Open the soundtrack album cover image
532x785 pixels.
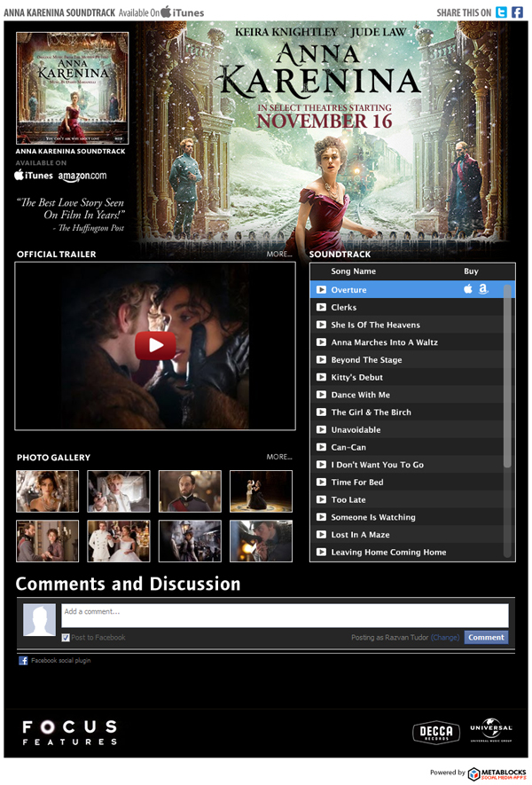click(x=73, y=88)
